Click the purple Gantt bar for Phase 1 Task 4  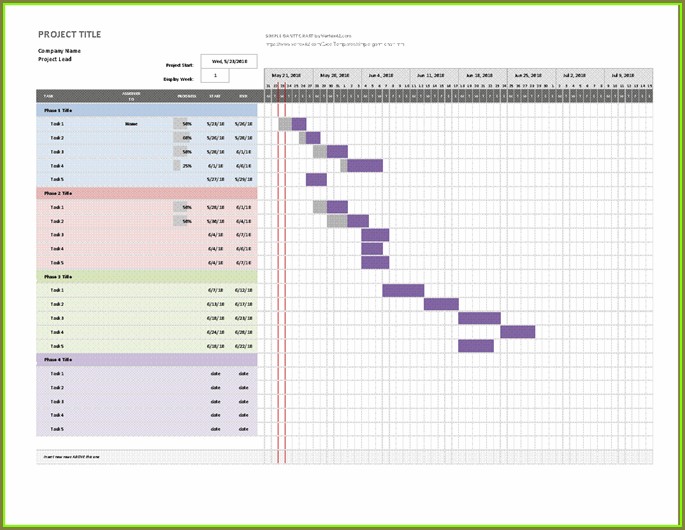coord(365,166)
